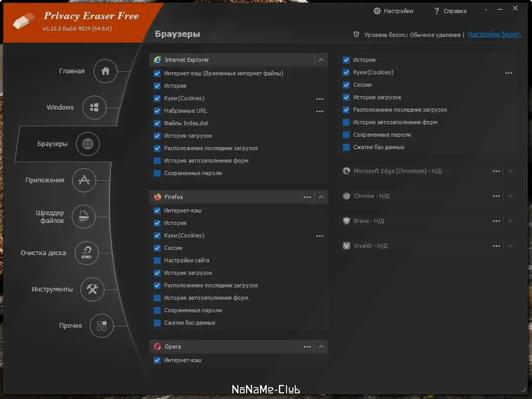Collapse the Firefox section chevron
The height and width of the screenshot is (399, 532).
(x=321, y=197)
